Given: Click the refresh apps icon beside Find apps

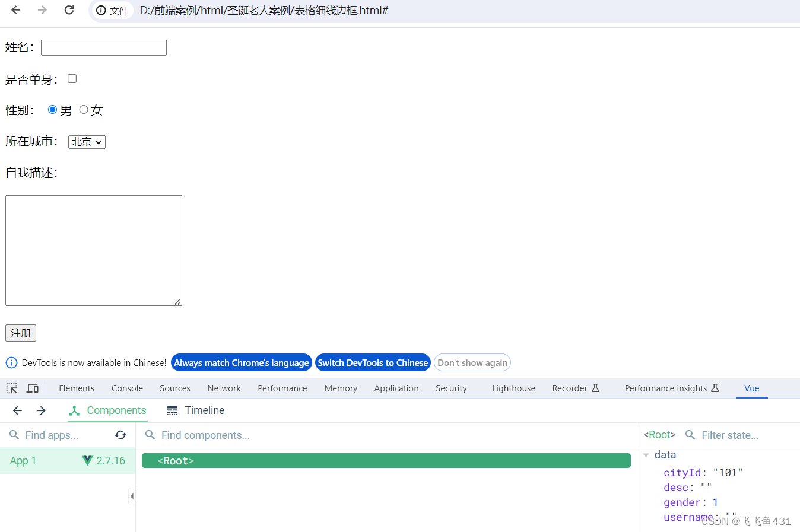Looking at the screenshot, I should point(120,435).
